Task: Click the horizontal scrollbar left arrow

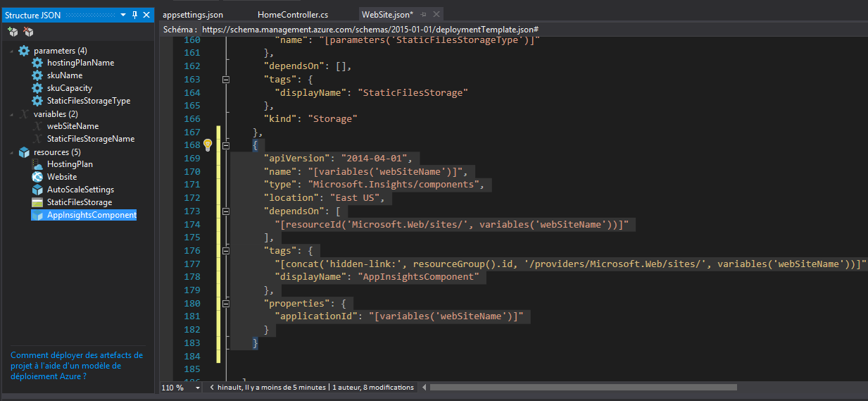Action: (x=423, y=388)
